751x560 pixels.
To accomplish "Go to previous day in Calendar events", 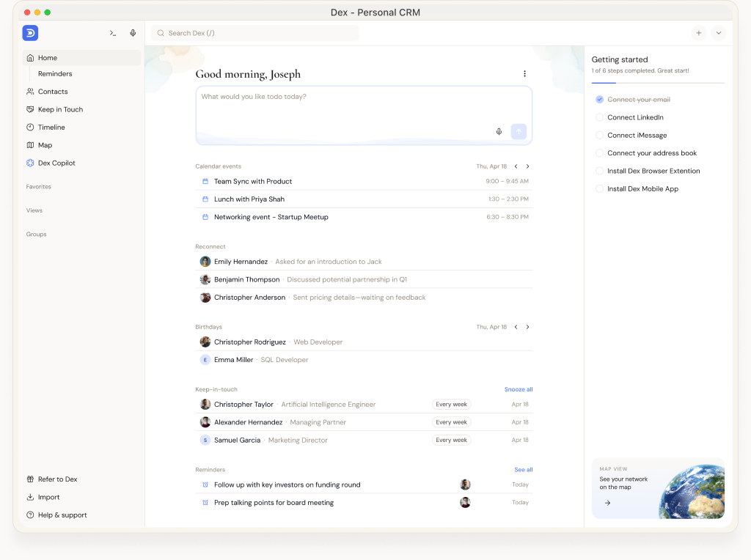I will (516, 166).
